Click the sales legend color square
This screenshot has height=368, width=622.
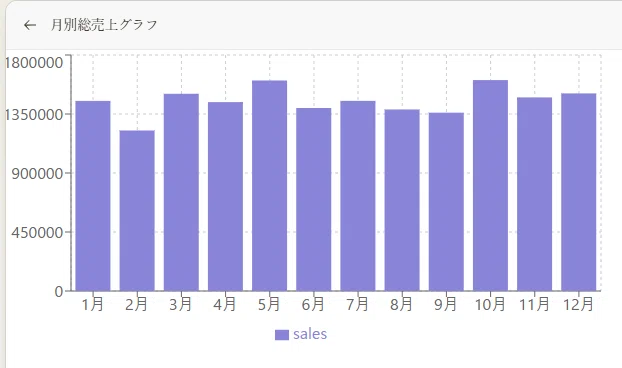pos(282,335)
